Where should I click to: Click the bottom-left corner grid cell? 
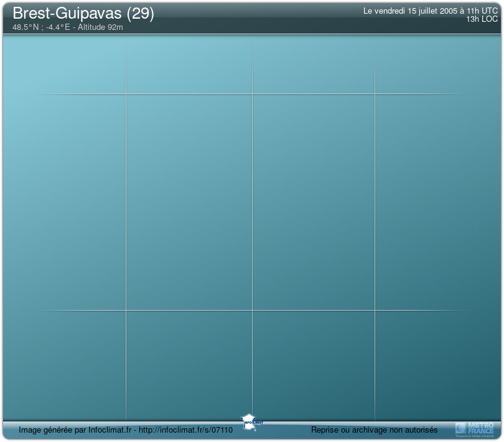point(65,365)
